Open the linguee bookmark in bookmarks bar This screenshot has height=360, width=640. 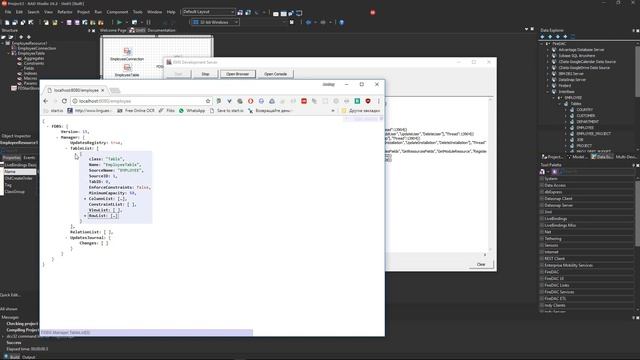pos(89,111)
